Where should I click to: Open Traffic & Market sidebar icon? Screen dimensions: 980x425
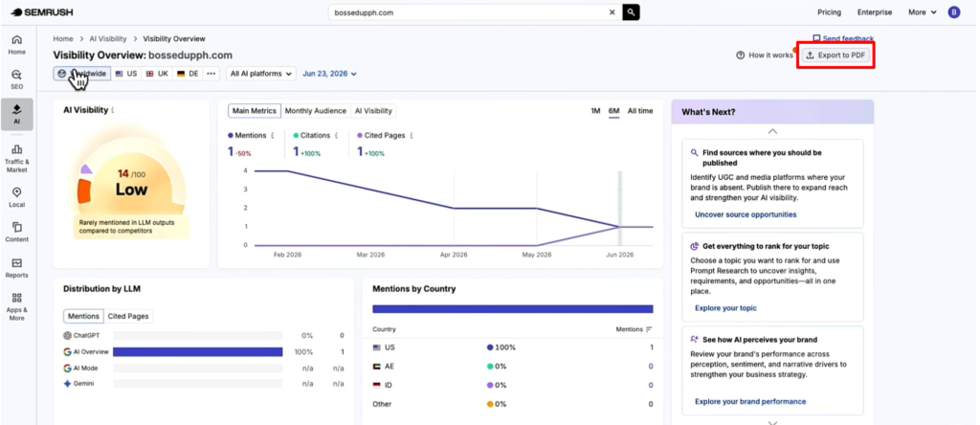(17, 159)
